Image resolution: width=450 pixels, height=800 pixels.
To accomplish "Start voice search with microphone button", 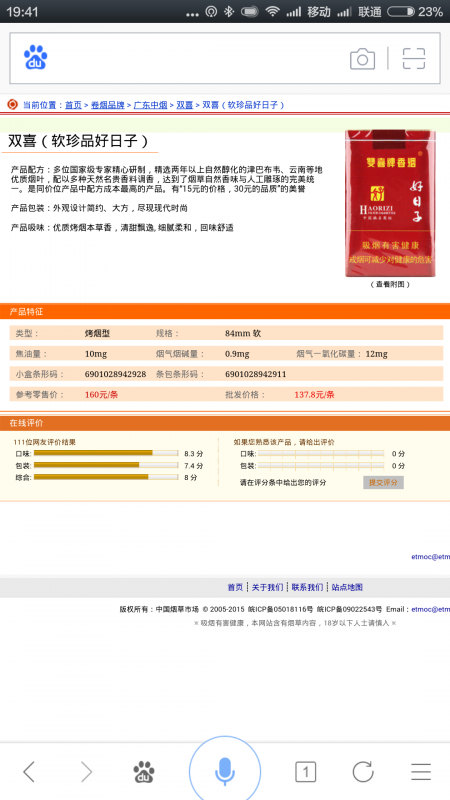I will [225, 770].
